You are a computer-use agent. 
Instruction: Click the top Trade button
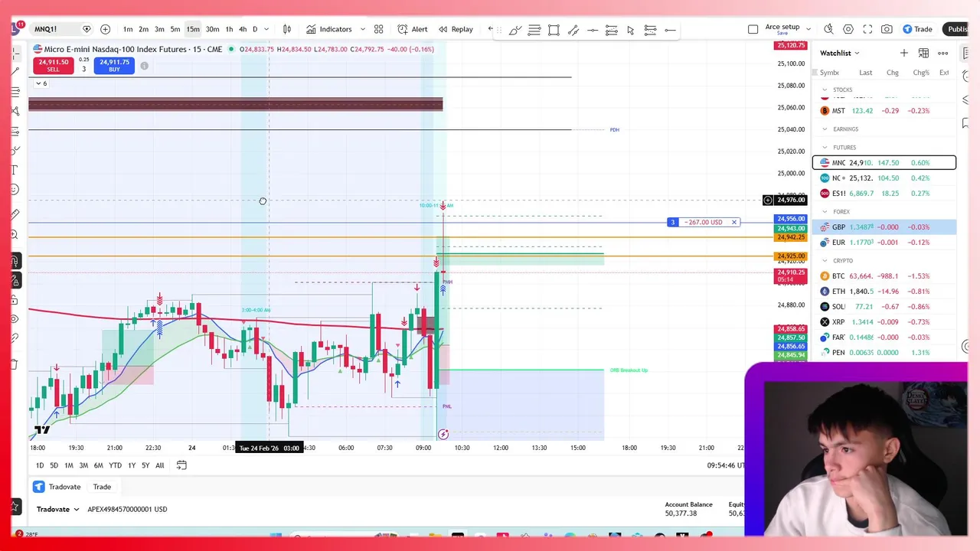coord(917,29)
